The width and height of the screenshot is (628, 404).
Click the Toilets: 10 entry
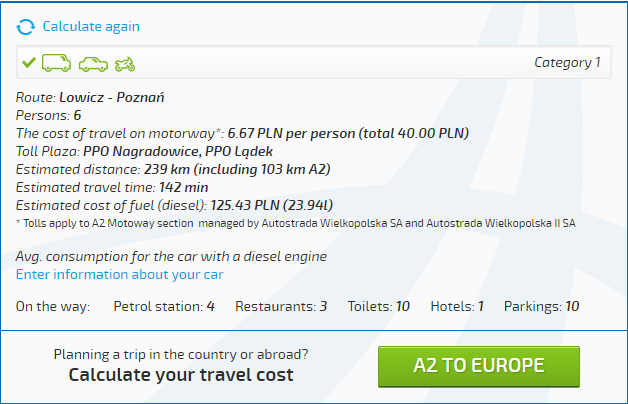click(378, 306)
